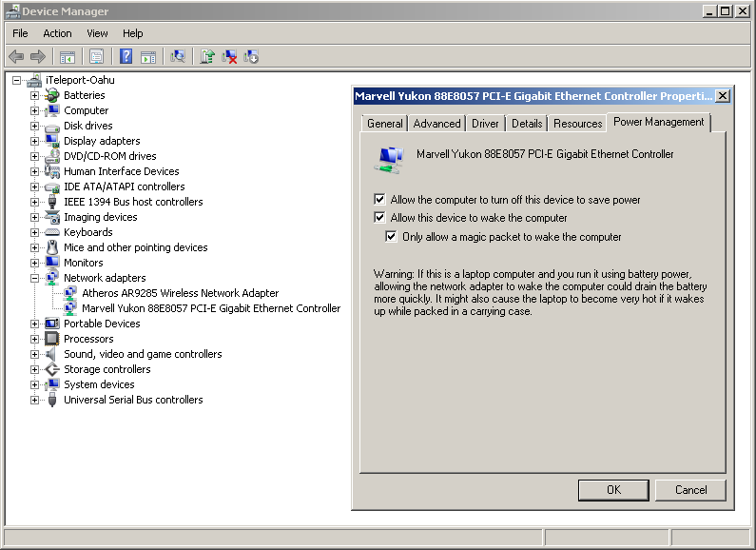Click the Forward arrow toolbar icon
Screen dimensions: 756x550
point(38,56)
